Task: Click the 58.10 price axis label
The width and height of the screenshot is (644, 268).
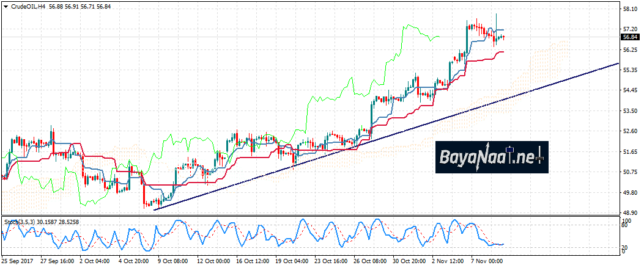Action: point(629,9)
